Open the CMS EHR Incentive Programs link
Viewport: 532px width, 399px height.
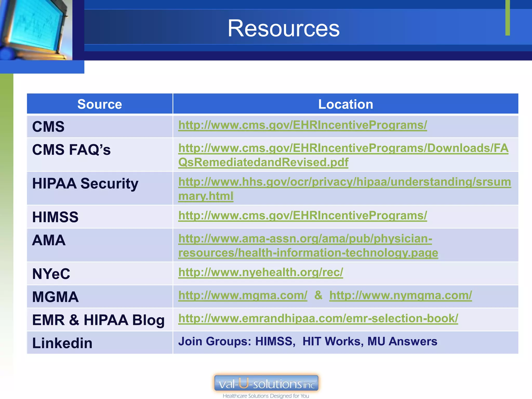[x=302, y=125]
